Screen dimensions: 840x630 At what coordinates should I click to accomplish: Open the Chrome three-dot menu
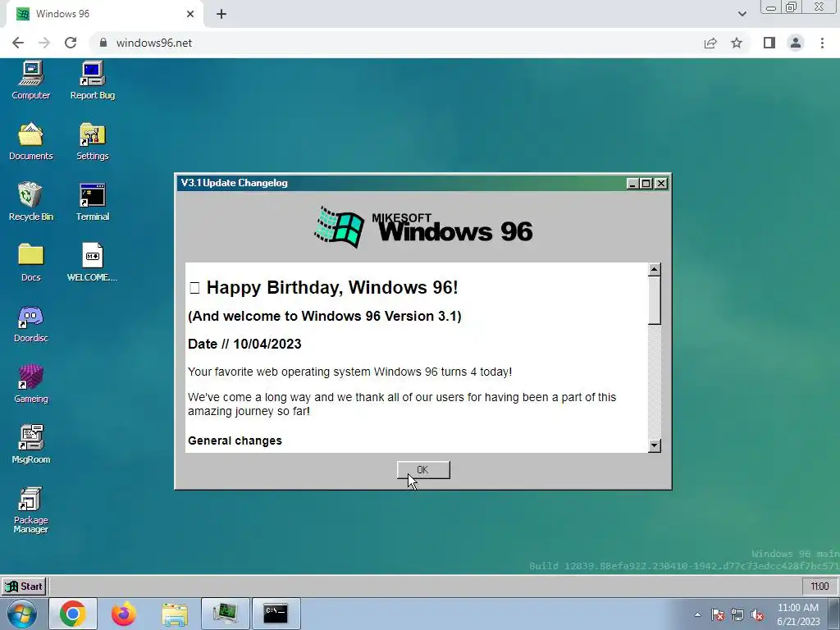point(822,43)
